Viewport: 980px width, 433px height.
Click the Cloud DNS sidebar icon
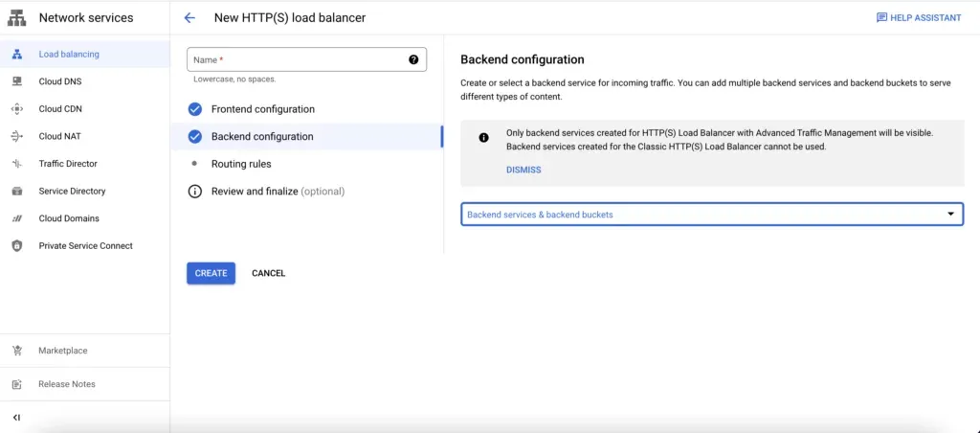pyautogui.click(x=17, y=81)
